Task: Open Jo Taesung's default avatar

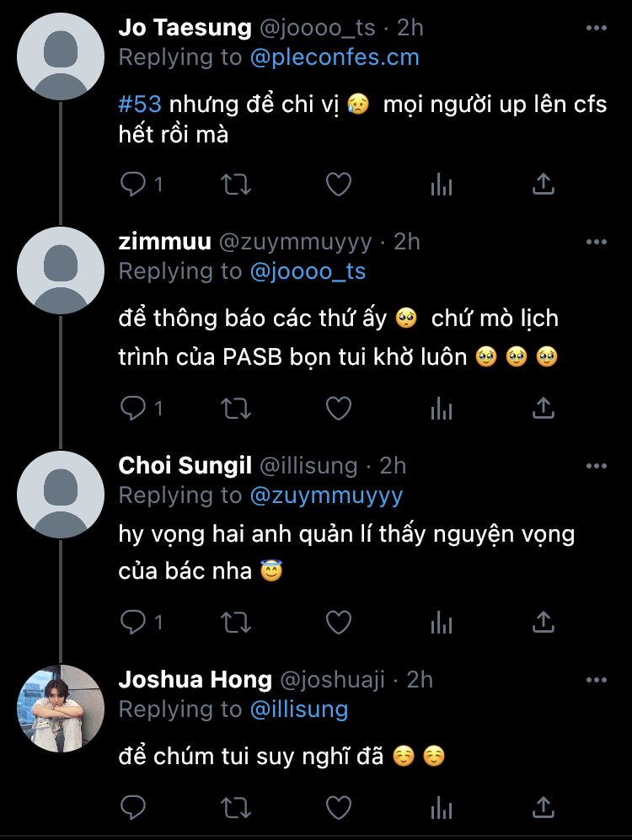Action: tap(61, 56)
